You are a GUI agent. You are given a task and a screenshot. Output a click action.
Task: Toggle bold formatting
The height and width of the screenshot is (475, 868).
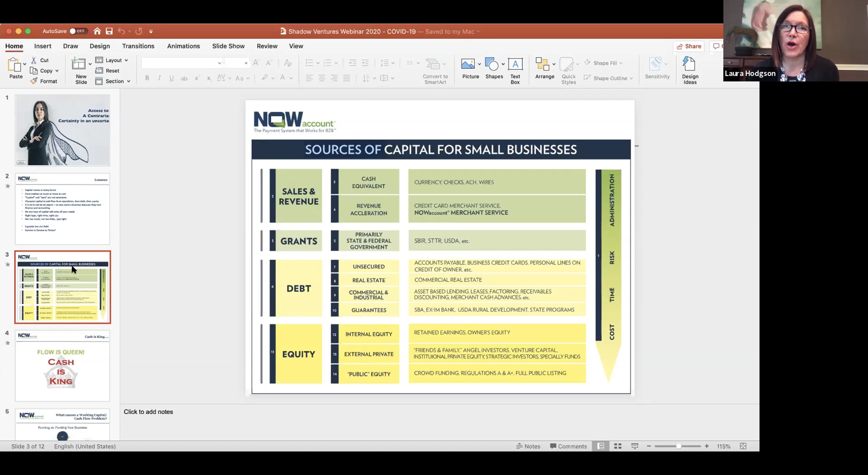click(147, 78)
